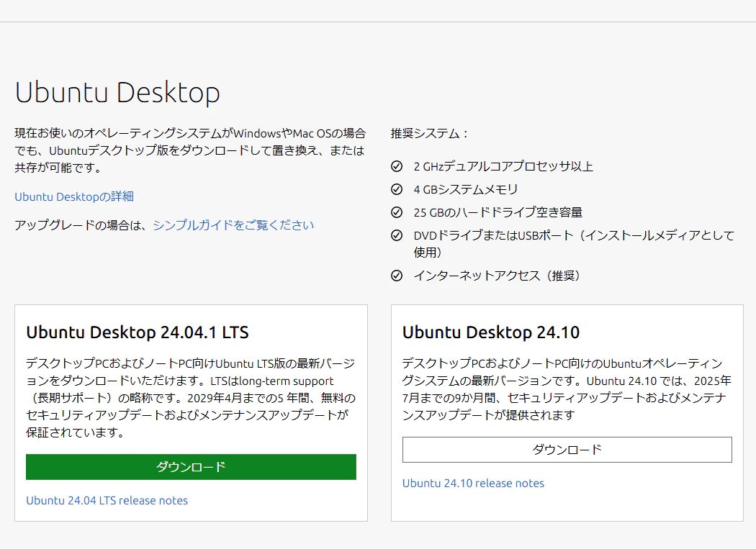756x549 pixels.
Task: Click text DVDドライブまたはUSBポート requirement
Action: [574, 244]
